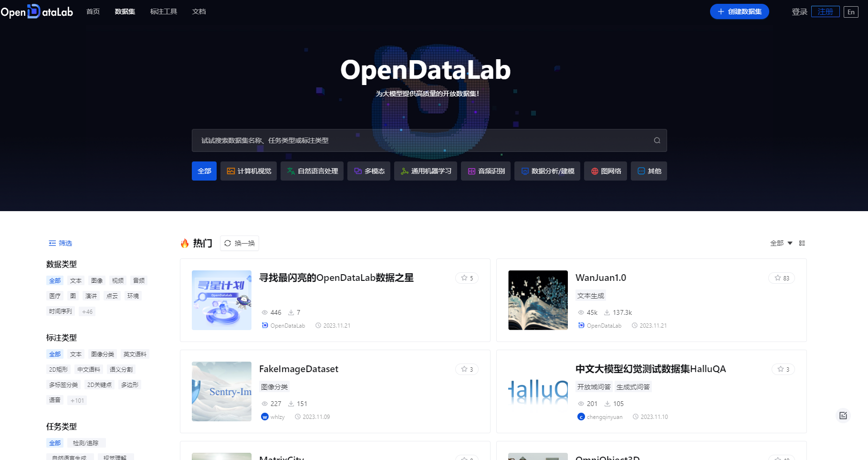Open 数据集 in top navigation
This screenshot has height=460, width=868.
click(x=125, y=11)
